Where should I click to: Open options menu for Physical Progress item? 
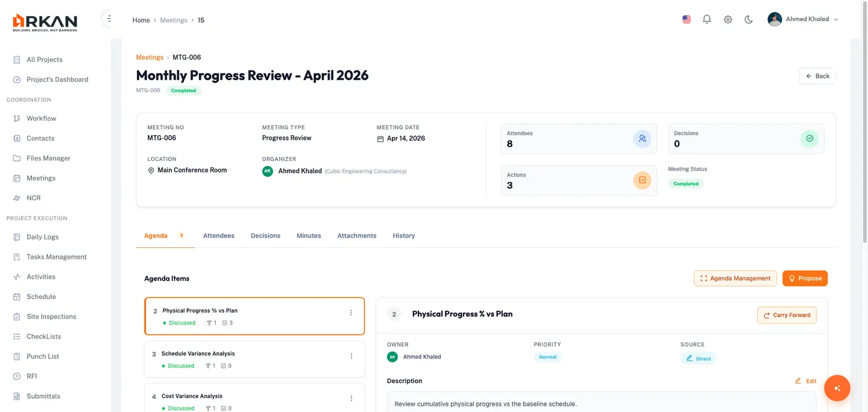[351, 313]
